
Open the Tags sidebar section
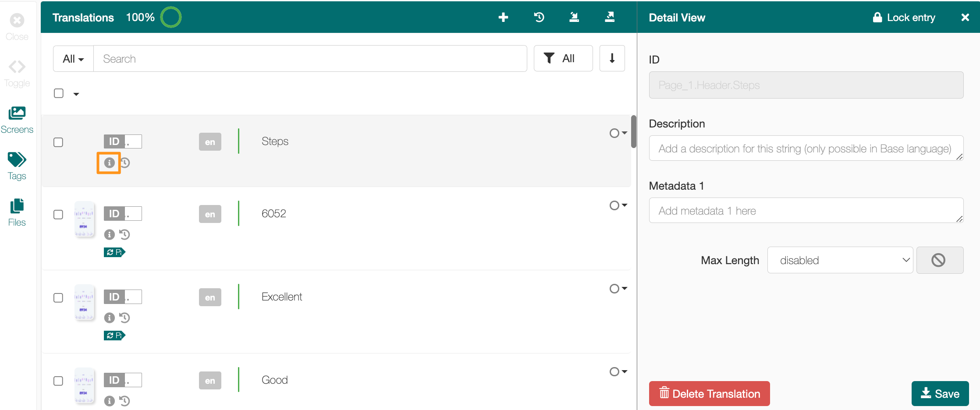pos(17,166)
